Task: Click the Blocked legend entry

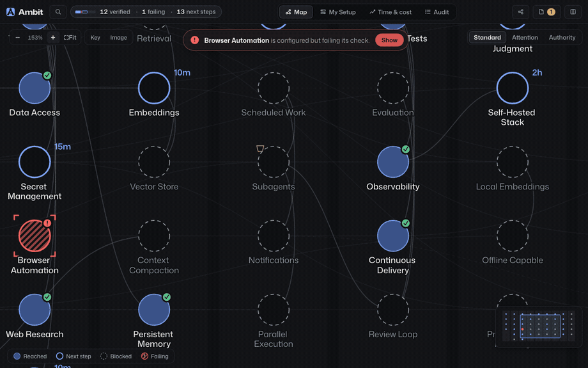Action: pos(116,356)
